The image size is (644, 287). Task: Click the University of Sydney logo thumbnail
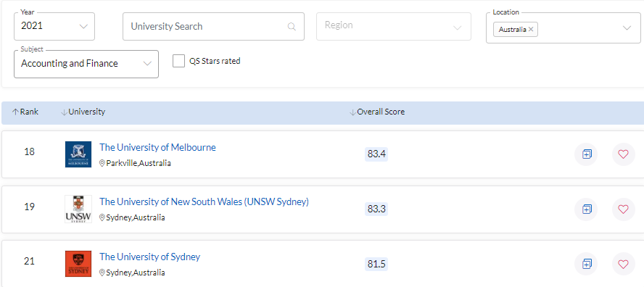[78, 264]
